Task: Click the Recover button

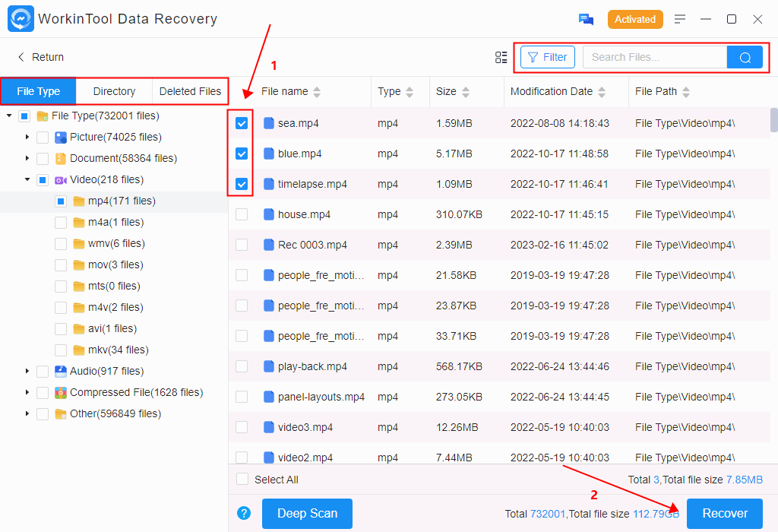Action: pos(724,513)
